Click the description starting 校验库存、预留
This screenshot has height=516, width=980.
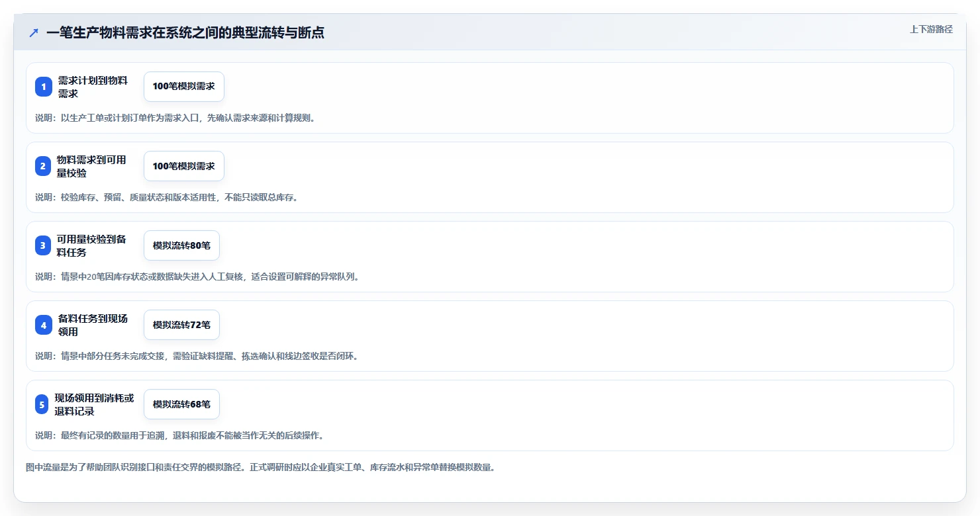click(x=167, y=197)
